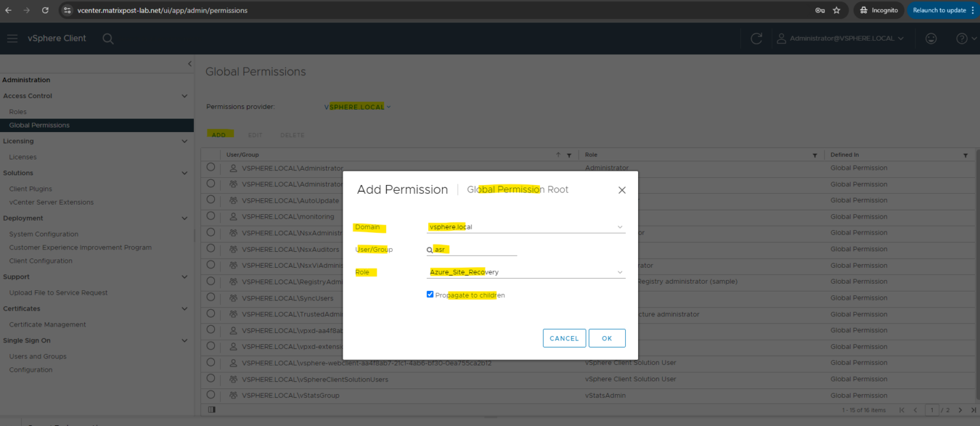980x426 pixels.
Task: Open the Role dropdown showing Azure_Site_Recovery
Action: tap(619, 272)
